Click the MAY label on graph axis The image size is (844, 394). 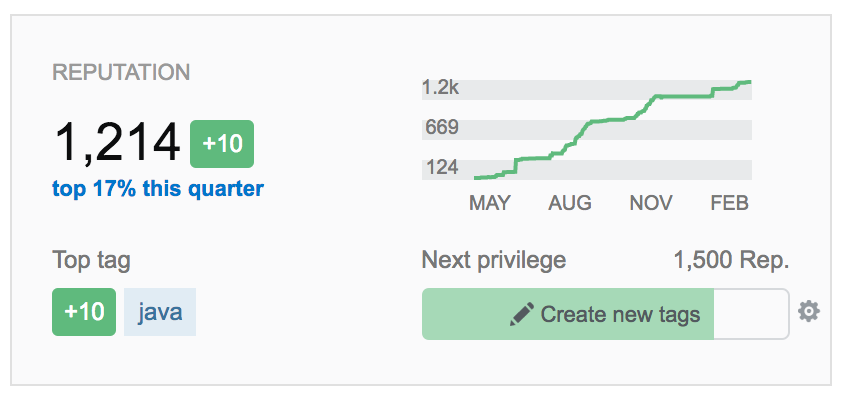(490, 203)
